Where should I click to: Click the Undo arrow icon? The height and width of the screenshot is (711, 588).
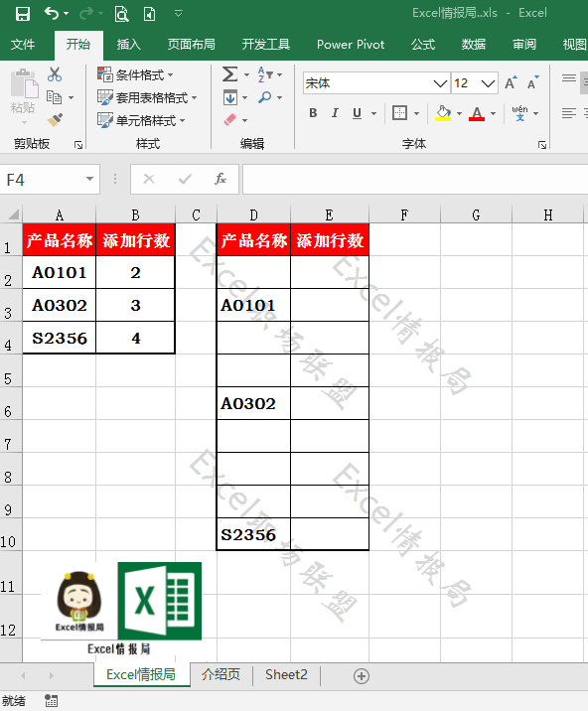click(52, 14)
